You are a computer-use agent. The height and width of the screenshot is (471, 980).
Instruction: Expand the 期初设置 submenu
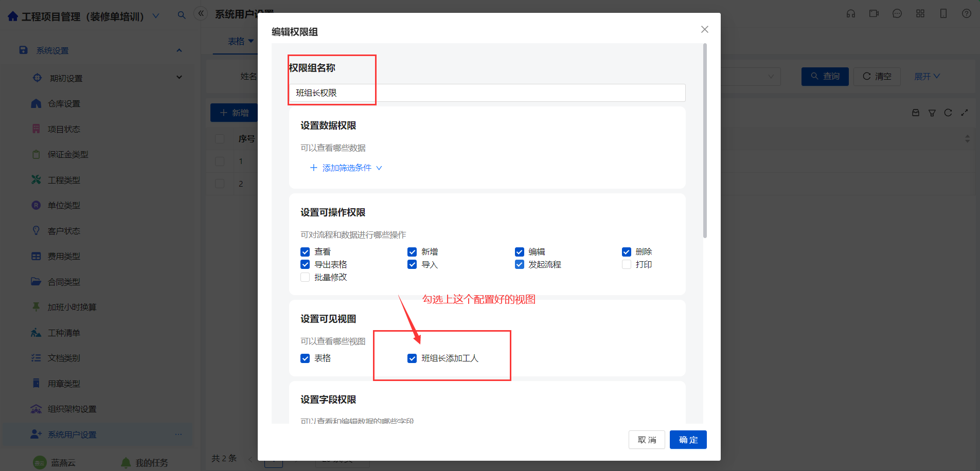pyautogui.click(x=179, y=78)
